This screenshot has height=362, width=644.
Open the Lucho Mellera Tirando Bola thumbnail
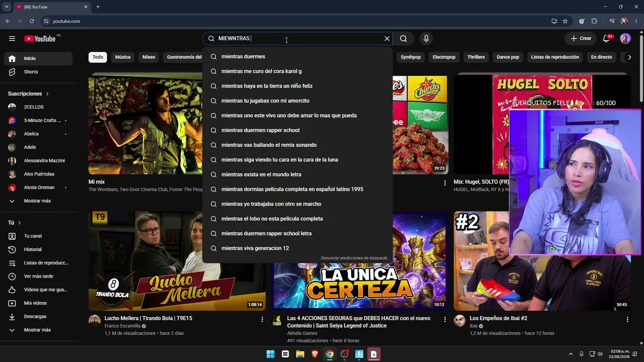[x=177, y=261]
